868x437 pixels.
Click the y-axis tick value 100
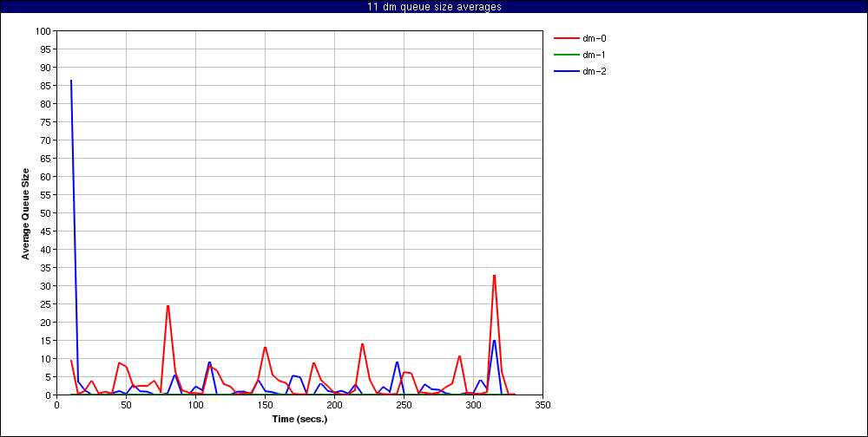(44, 31)
